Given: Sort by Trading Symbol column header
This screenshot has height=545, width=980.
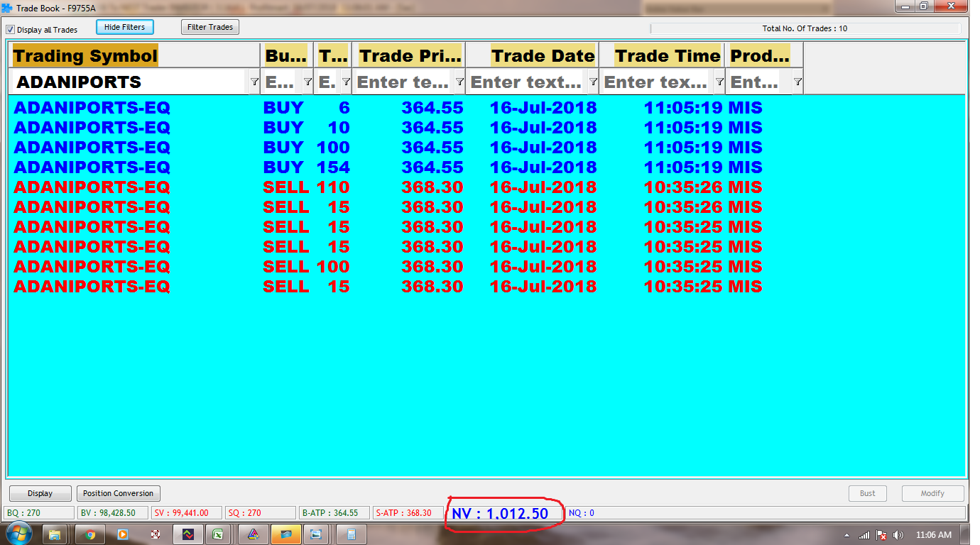Looking at the screenshot, I should click(136, 55).
